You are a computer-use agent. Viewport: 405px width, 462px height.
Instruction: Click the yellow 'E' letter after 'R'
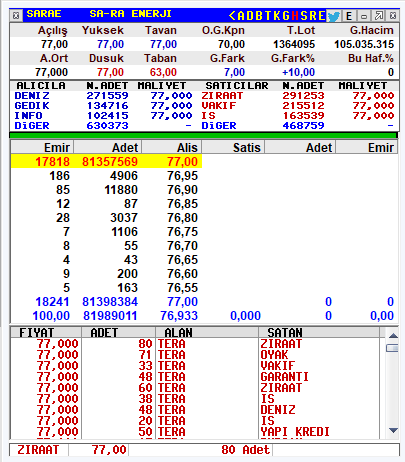point(321,15)
